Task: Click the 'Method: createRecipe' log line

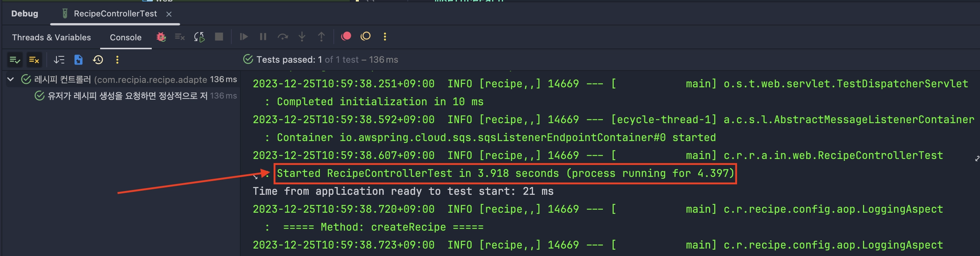Action: point(383,227)
